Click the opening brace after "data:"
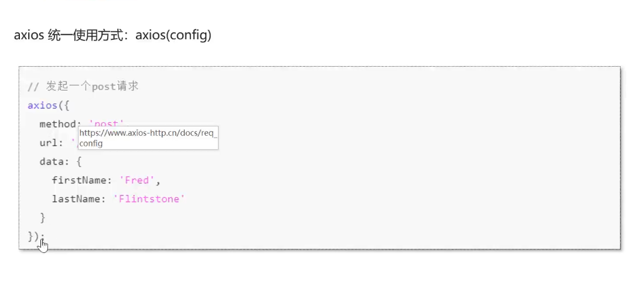644x291 pixels. pyautogui.click(x=79, y=161)
